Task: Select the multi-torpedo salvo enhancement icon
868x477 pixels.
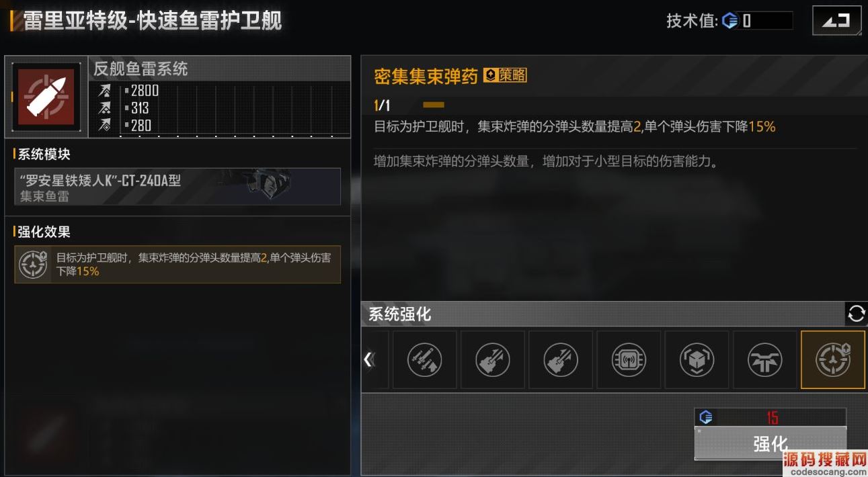Action: (x=425, y=359)
